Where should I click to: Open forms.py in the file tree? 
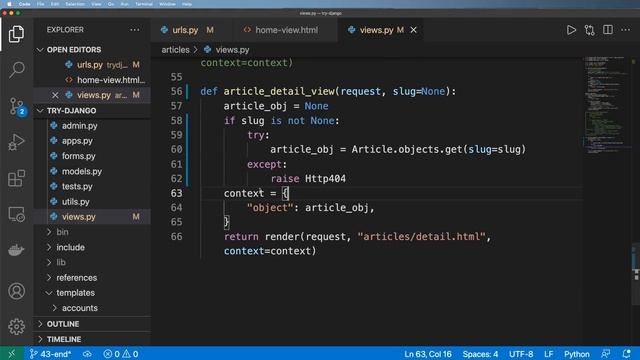(78, 156)
